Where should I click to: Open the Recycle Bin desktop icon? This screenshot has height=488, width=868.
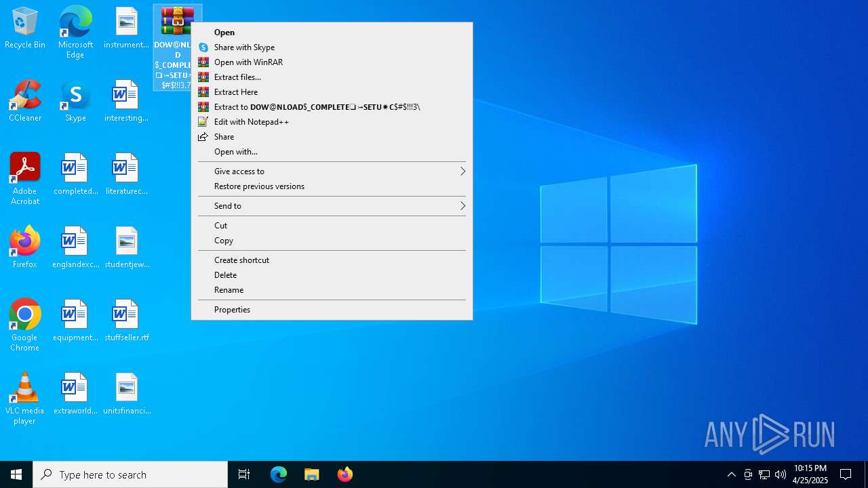25,28
